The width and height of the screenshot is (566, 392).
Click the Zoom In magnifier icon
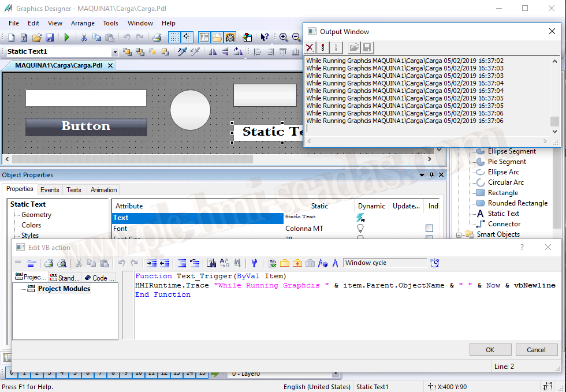(x=284, y=38)
